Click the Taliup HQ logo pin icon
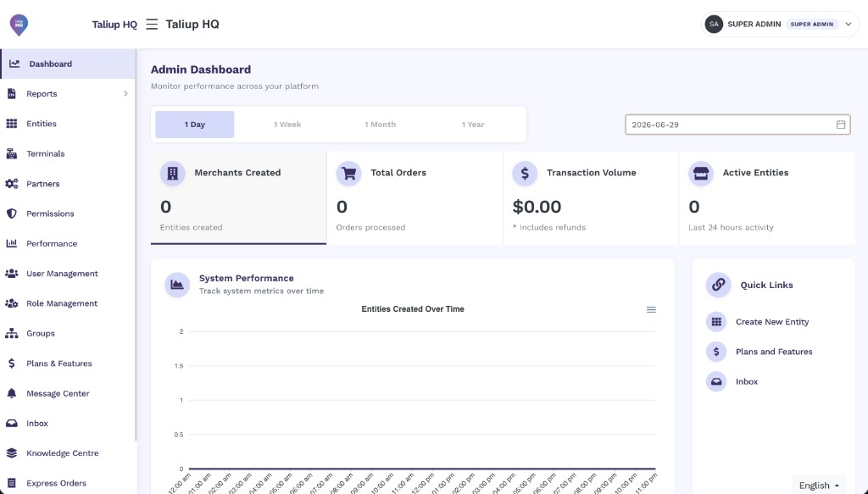This screenshot has height=494, width=868. click(x=19, y=25)
